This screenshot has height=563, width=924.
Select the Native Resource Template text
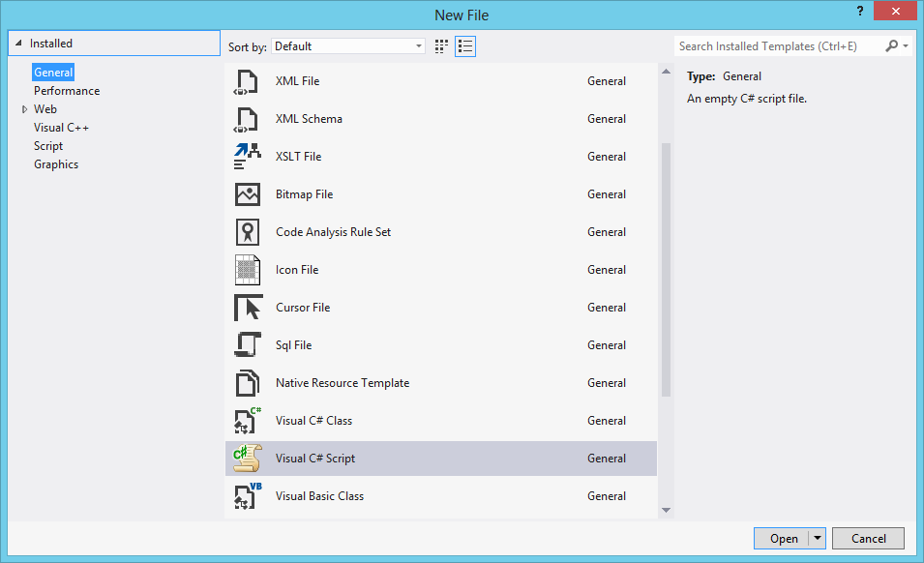click(x=343, y=383)
